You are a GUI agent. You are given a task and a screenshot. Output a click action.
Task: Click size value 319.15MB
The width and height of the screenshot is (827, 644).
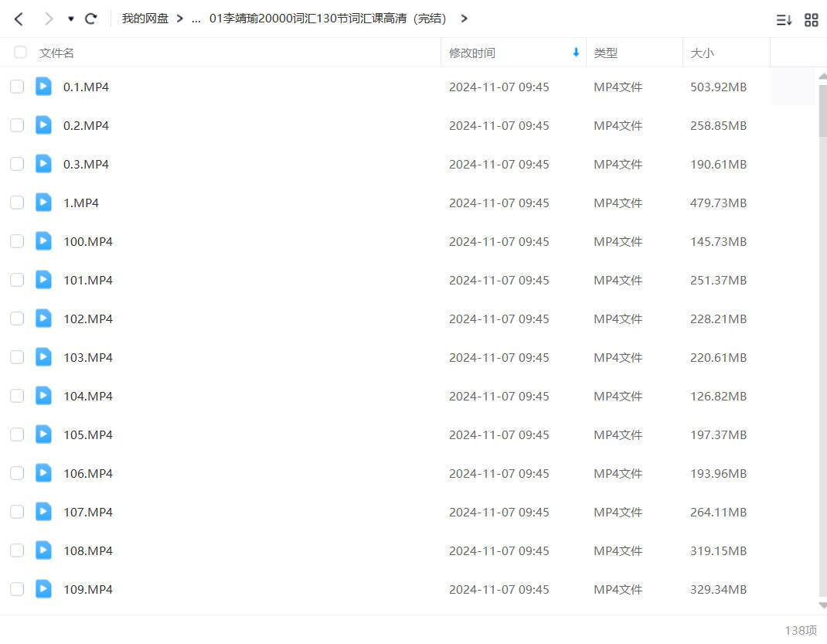[718, 550]
